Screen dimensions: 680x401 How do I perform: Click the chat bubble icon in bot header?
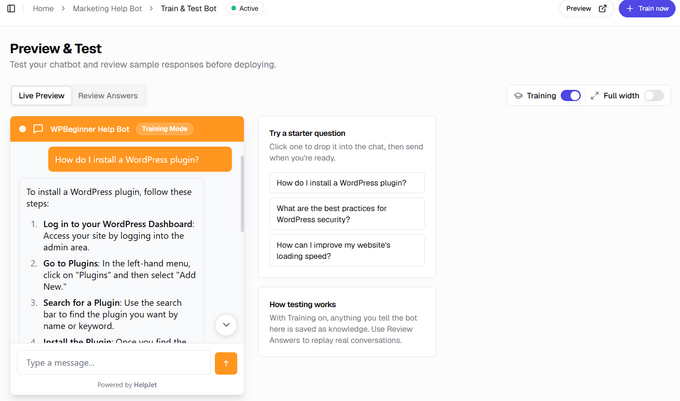click(x=38, y=129)
